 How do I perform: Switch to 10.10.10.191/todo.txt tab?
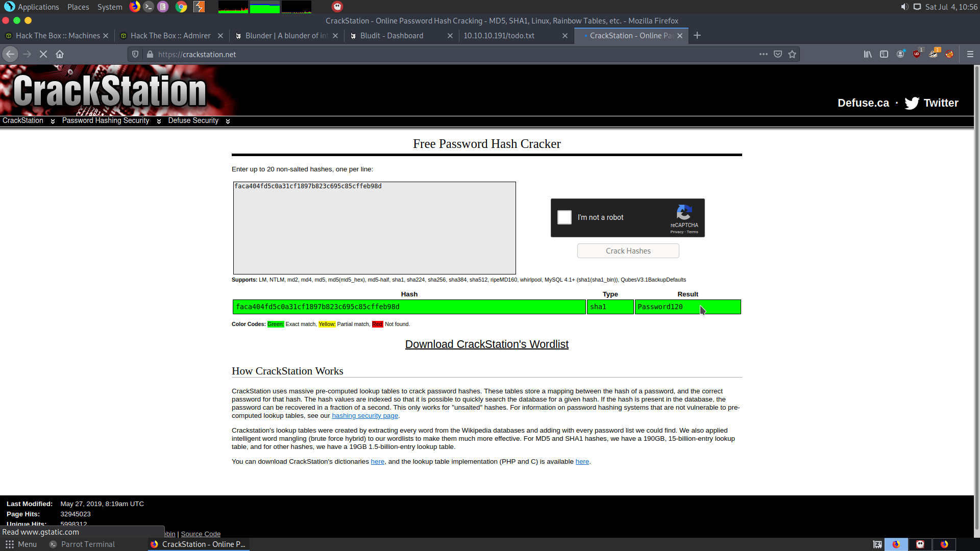tap(499, 36)
